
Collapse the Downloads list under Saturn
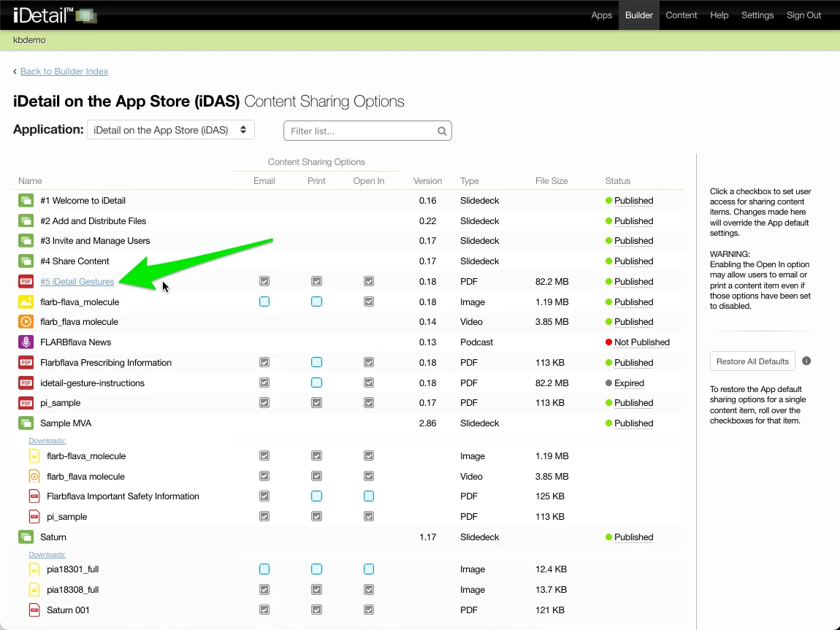point(47,555)
